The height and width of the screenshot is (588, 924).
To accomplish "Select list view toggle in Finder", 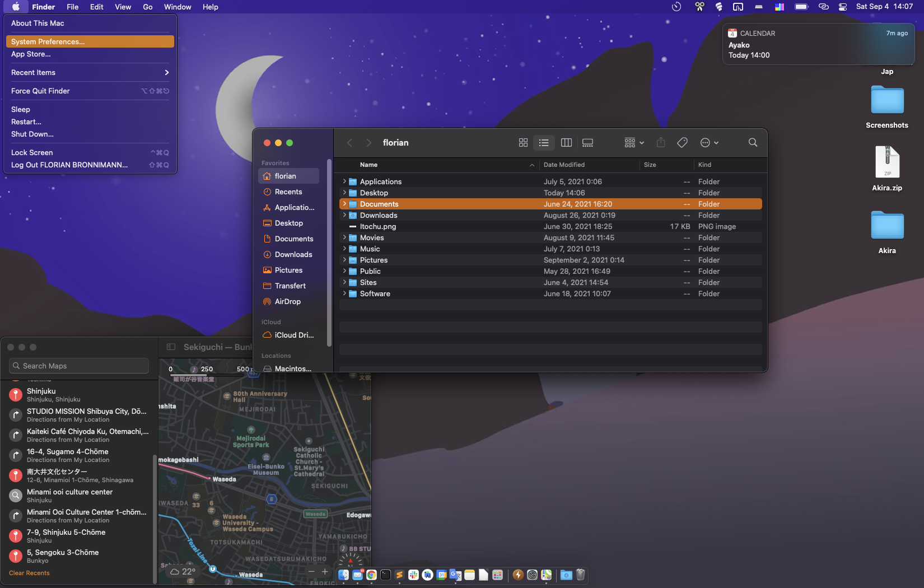I will [x=544, y=143].
